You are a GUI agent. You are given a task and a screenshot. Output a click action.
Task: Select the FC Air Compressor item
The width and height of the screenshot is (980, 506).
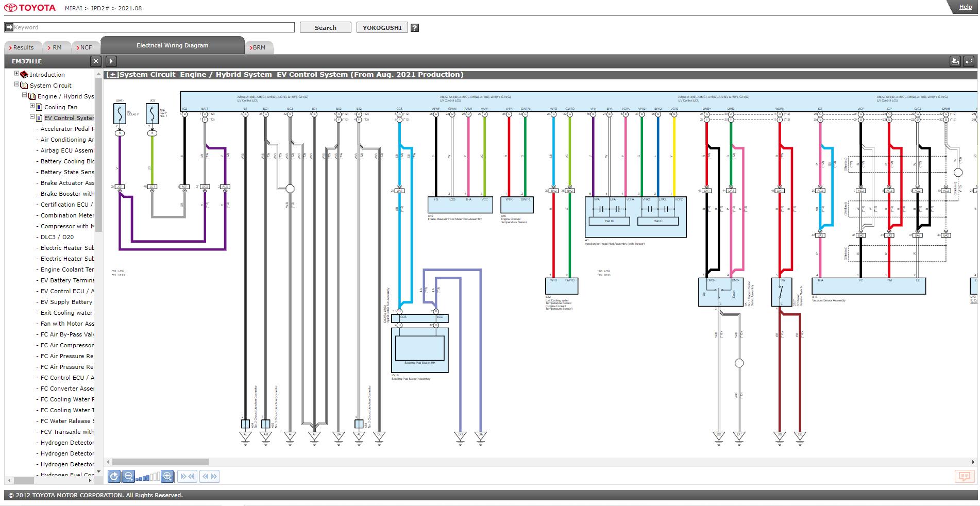(67, 345)
